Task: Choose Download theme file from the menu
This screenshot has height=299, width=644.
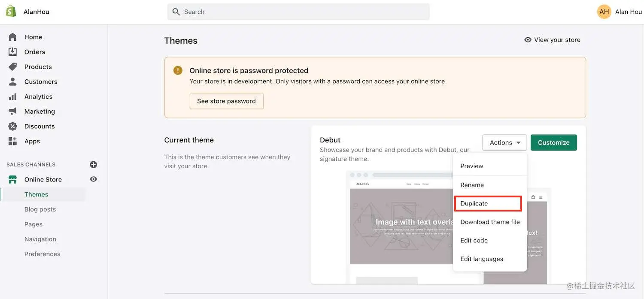Action: [490, 222]
